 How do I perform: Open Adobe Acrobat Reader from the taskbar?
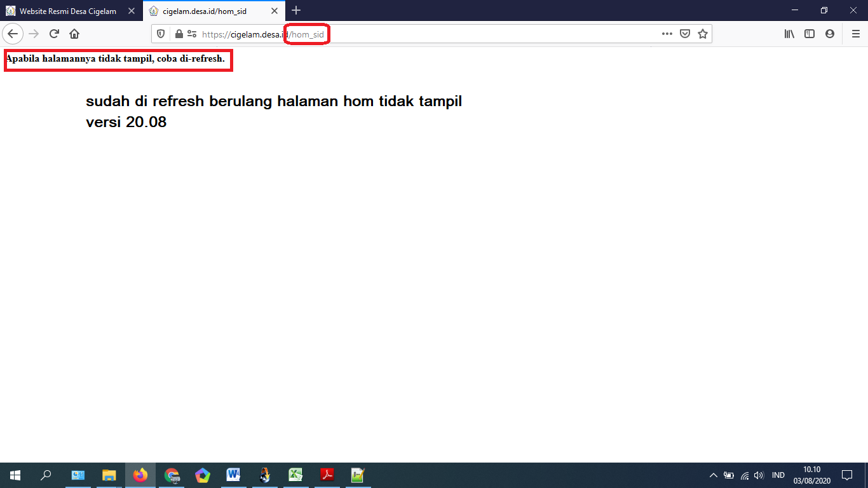click(327, 475)
